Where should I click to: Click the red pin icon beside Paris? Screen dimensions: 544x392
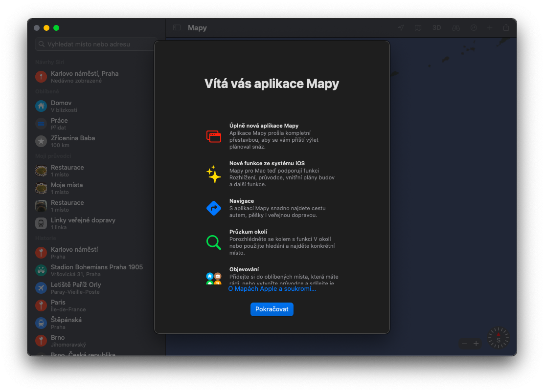41,305
